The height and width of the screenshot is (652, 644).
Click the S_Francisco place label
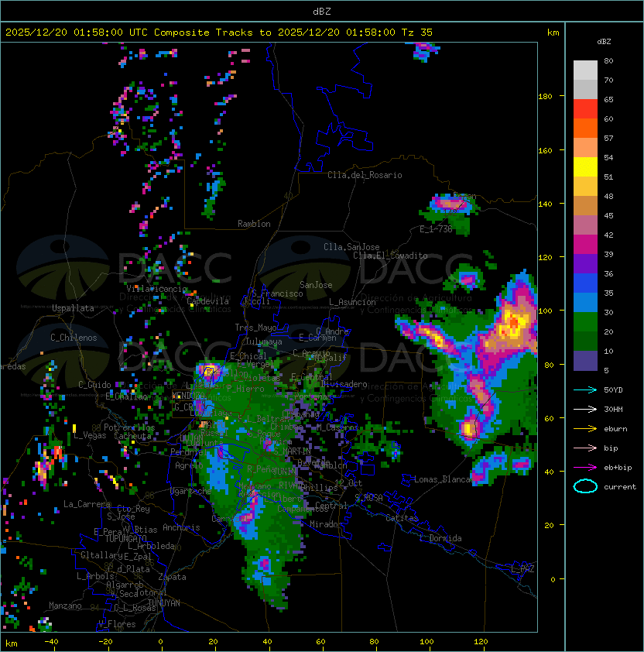277,293
